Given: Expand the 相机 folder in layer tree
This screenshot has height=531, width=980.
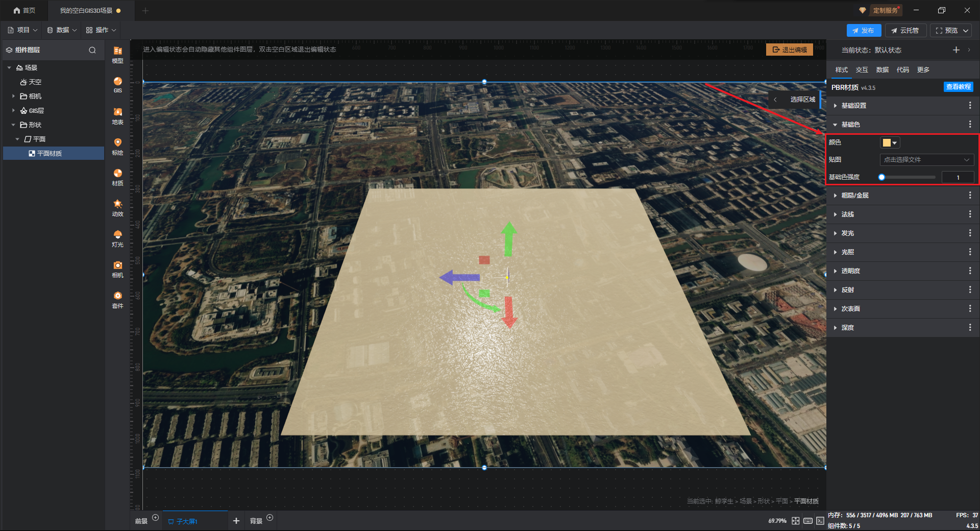Looking at the screenshot, I should [13, 96].
